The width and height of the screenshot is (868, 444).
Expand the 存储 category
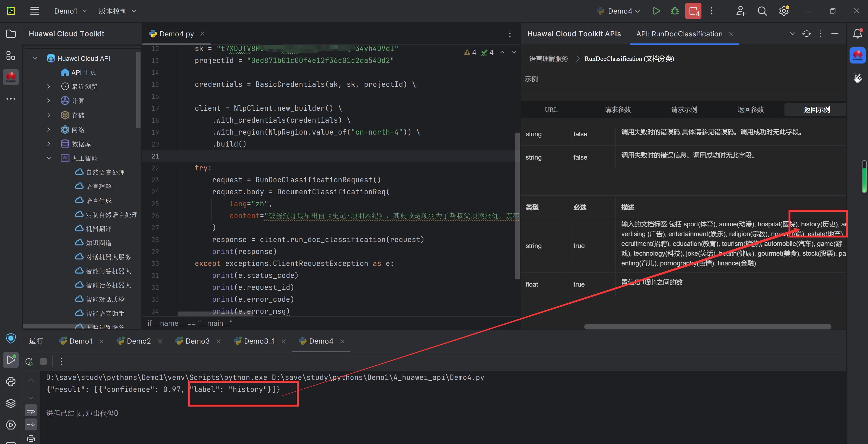pyautogui.click(x=49, y=115)
